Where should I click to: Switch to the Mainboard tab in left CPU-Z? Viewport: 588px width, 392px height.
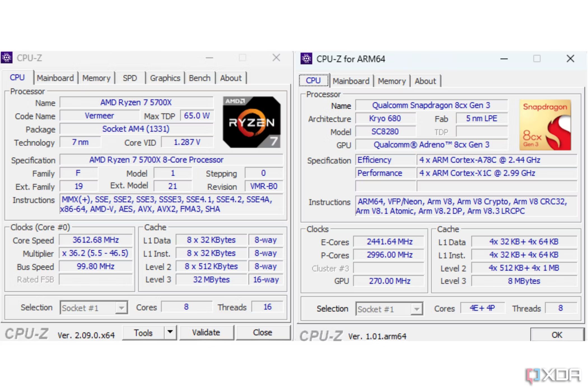[x=55, y=78]
